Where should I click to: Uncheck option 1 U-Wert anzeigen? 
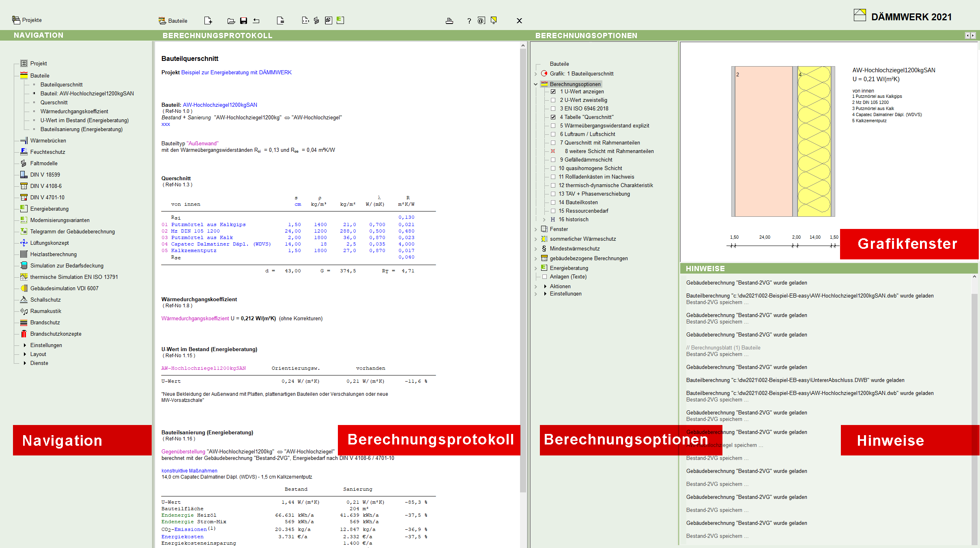pyautogui.click(x=553, y=92)
